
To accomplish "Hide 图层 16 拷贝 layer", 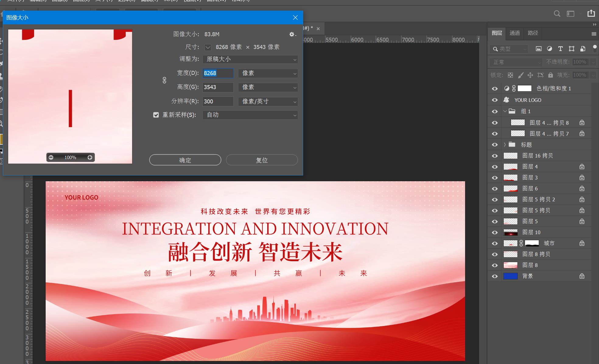I will [495, 156].
